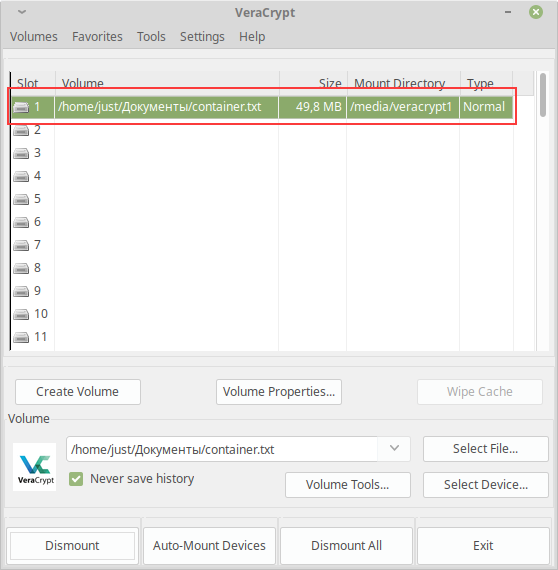Click the Mount Directory column header

click(404, 84)
